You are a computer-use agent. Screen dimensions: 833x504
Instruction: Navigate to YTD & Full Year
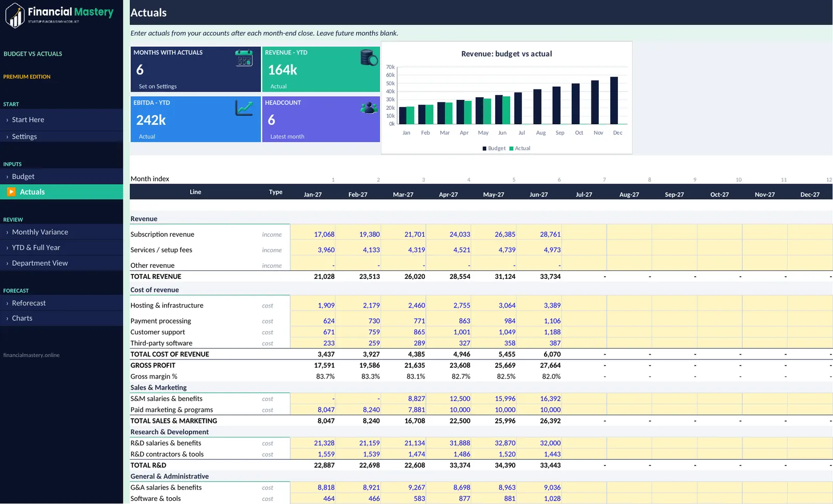pos(61,248)
